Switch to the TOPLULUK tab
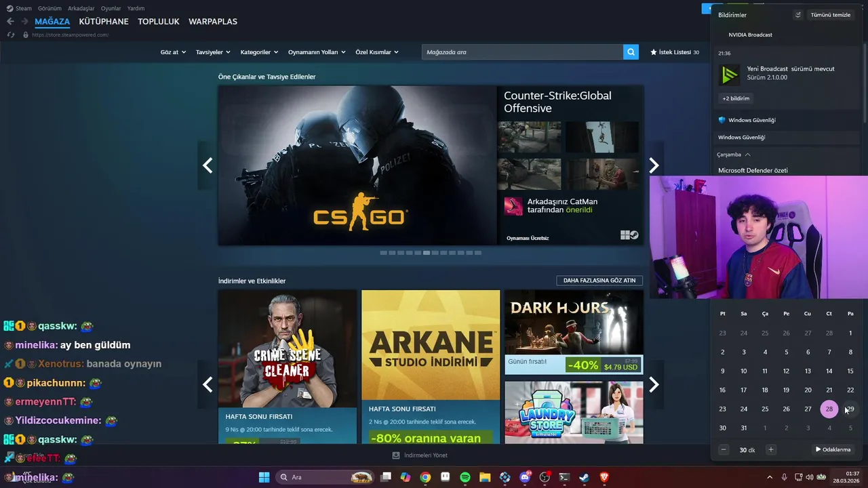Image resolution: width=868 pixels, height=488 pixels. [x=159, y=22]
